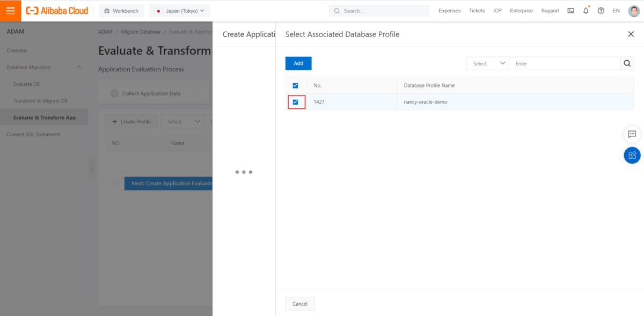
Task: Open the help question mark icon
Action: point(601,11)
